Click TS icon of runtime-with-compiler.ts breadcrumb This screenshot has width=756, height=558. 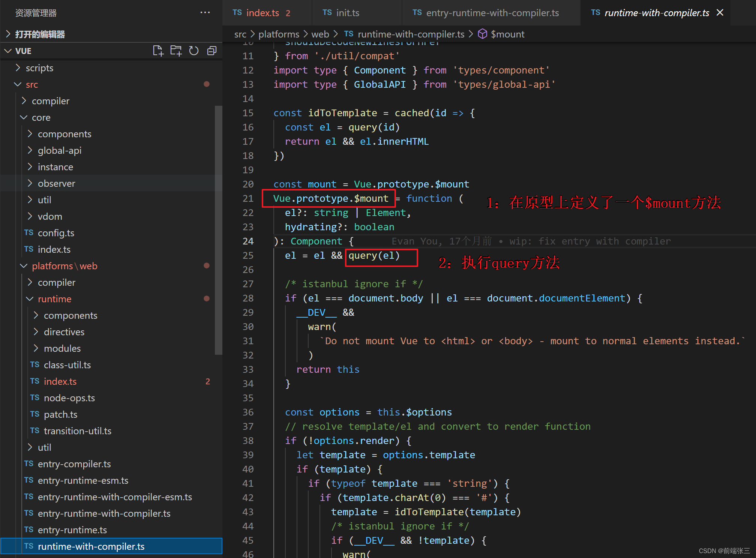[x=348, y=34]
